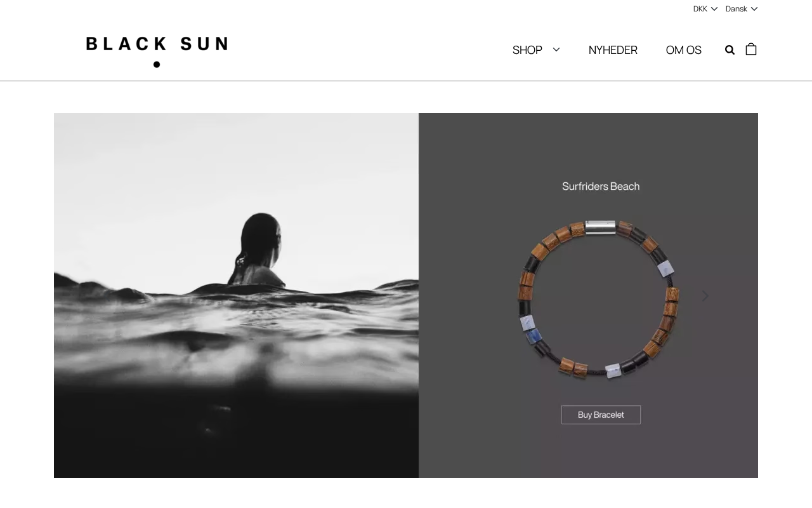Click the silver clasp of the bracelet

pos(600,227)
